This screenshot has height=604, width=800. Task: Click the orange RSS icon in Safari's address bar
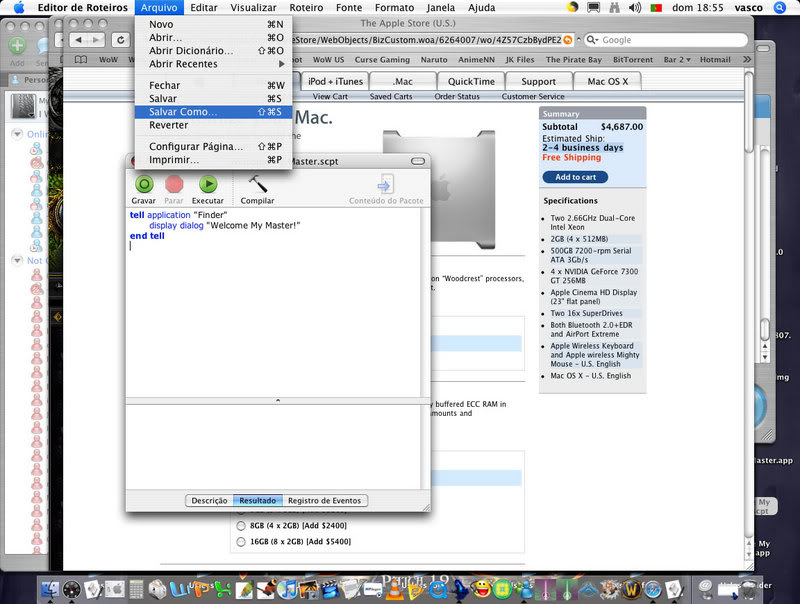[x=567, y=40]
